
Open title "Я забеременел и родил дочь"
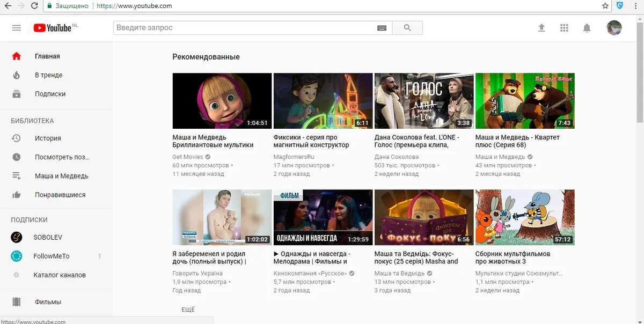(x=209, y=257)
